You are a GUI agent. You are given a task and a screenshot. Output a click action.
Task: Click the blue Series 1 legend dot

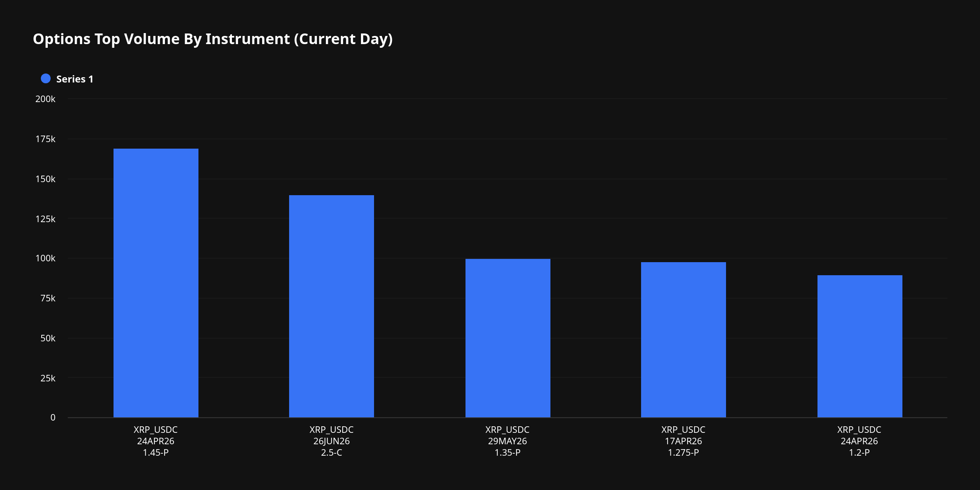46,79
